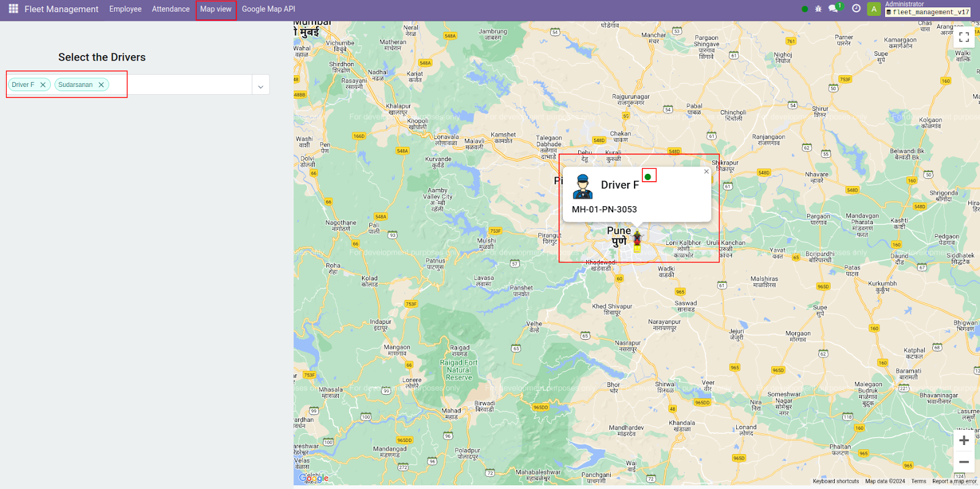Click the Google logo on the map
This screenshot has width=980, height=489.
point(314,478)
